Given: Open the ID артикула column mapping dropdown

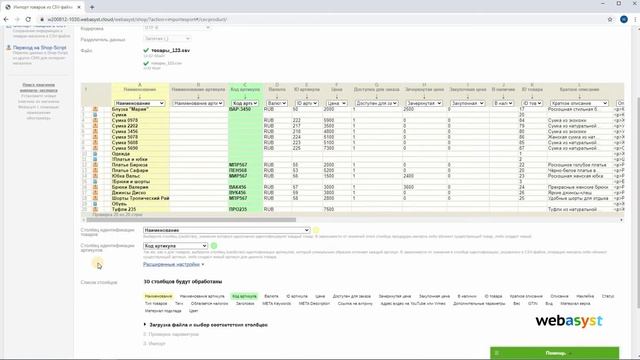Looking at the screenshot, I should pyautogui.click(x=307, y=103).
